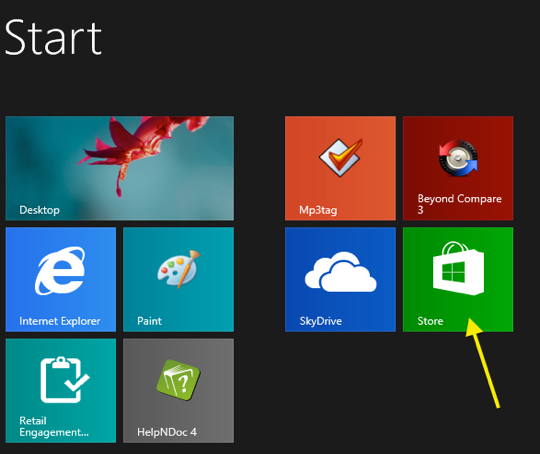This screenshot has width=540, height=454.
Task: Open SkyDrive cloud icon tile
Action: (x=341, y=272)
